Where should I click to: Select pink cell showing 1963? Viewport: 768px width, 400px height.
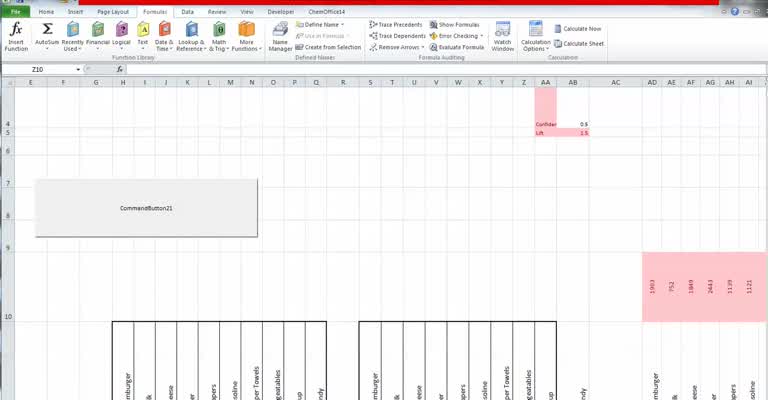652,287
